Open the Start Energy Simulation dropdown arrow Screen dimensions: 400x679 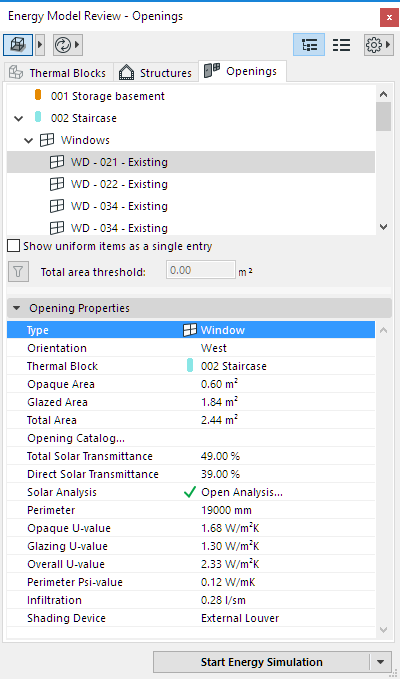[381, 662]
